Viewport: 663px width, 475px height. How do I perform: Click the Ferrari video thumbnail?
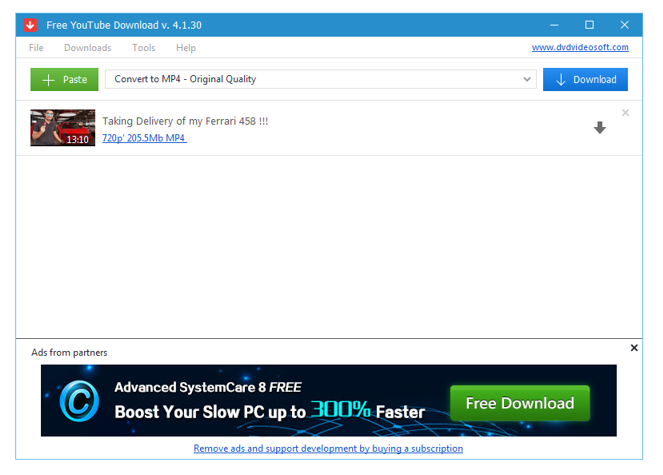[x=63, y=128]
